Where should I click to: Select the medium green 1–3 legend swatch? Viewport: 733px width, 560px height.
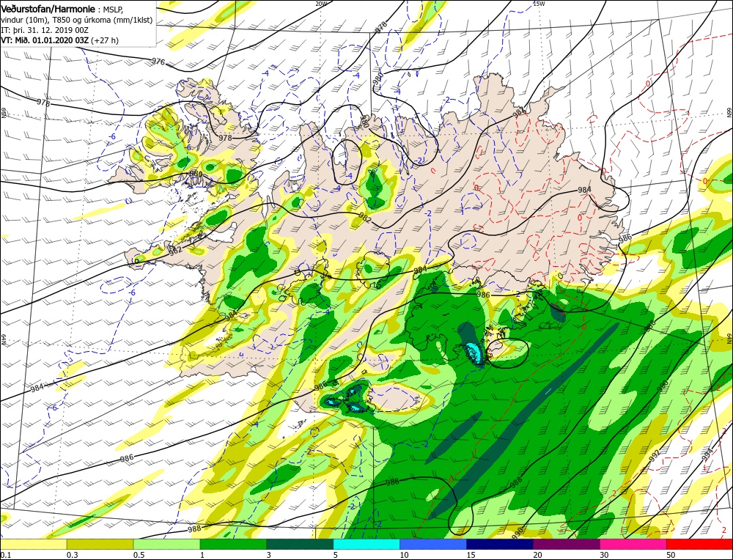pyautogui.click(x=233, y=544)
